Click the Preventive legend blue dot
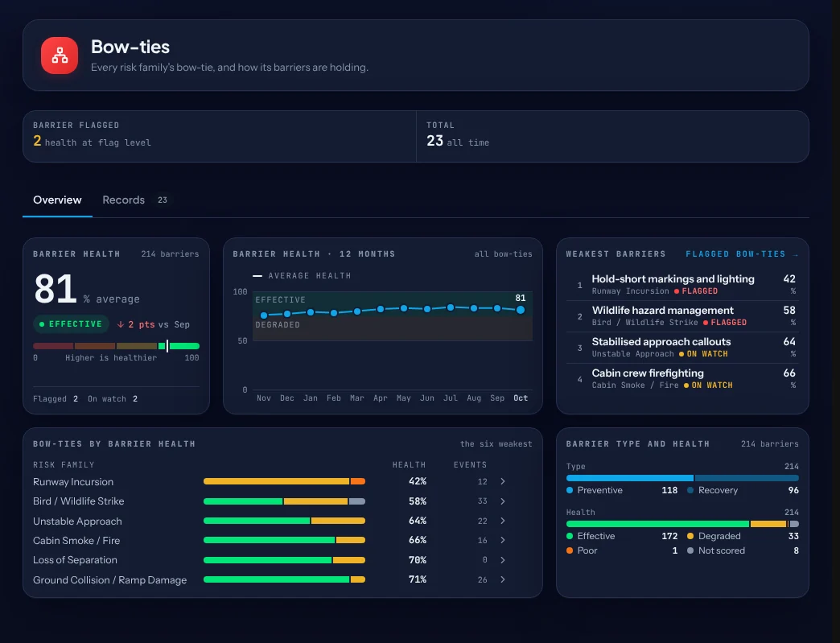The height and width of the screenshot is (643, 840). (x=570, y=490)
